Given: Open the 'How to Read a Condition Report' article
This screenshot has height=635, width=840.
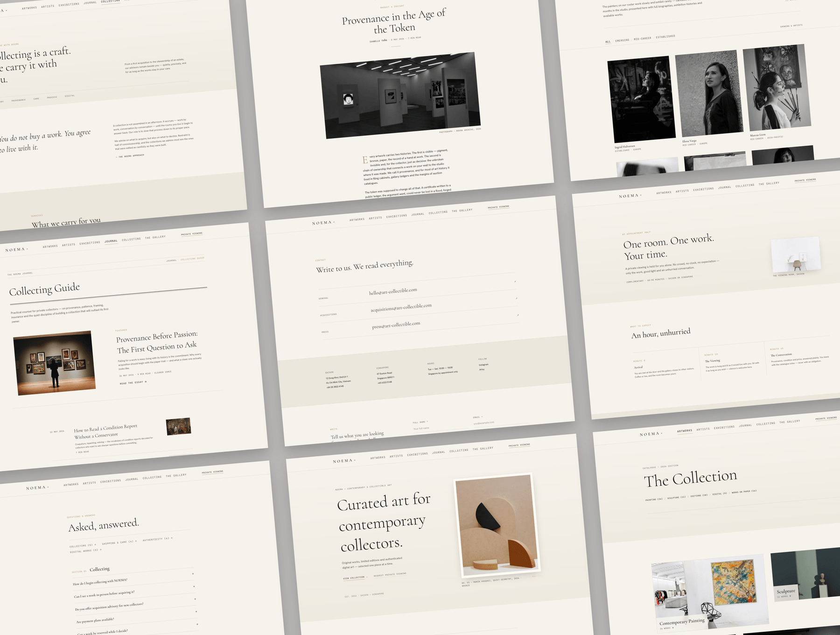Looking at the screenshot, I should [106, 431].
